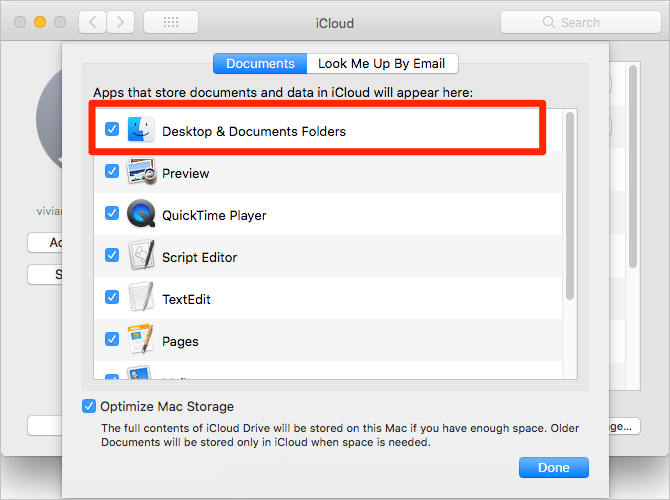
Task: Toggle the Script Editor checkbox
Action: [x=112, y=256]
